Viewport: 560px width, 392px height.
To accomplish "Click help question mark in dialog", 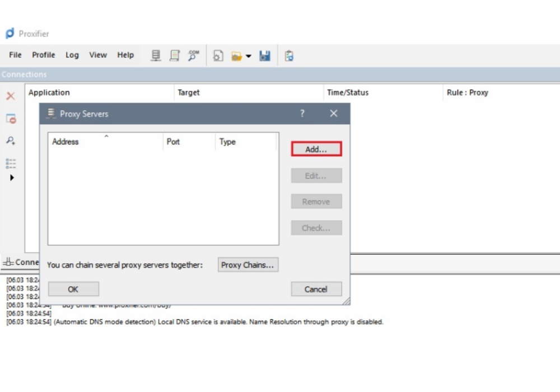I will 302,114.
